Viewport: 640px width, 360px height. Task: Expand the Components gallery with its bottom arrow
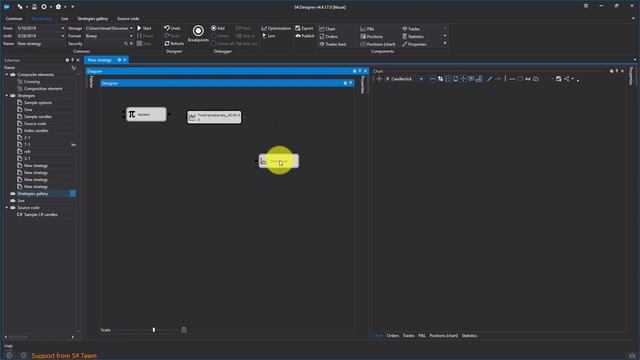pos(445,44)
